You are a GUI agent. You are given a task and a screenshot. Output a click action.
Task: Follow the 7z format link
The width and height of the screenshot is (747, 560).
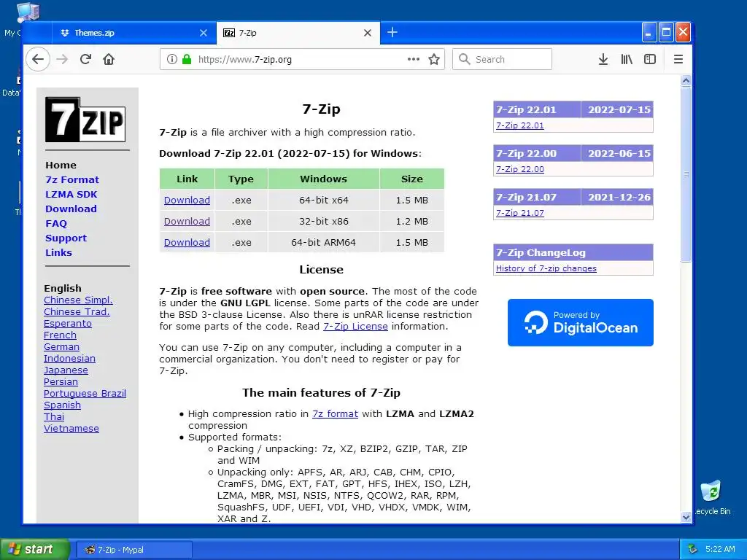(x=335, y=414)
